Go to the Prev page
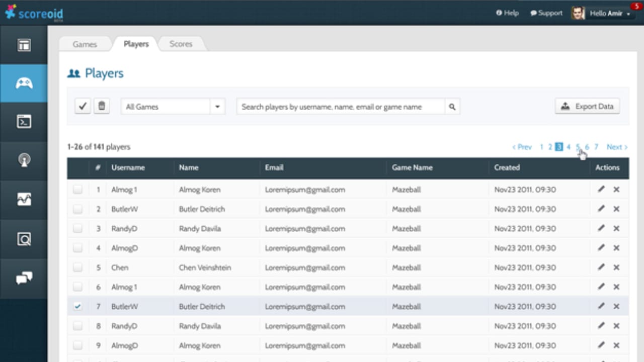The image size is (644, 362). [522, 147]
